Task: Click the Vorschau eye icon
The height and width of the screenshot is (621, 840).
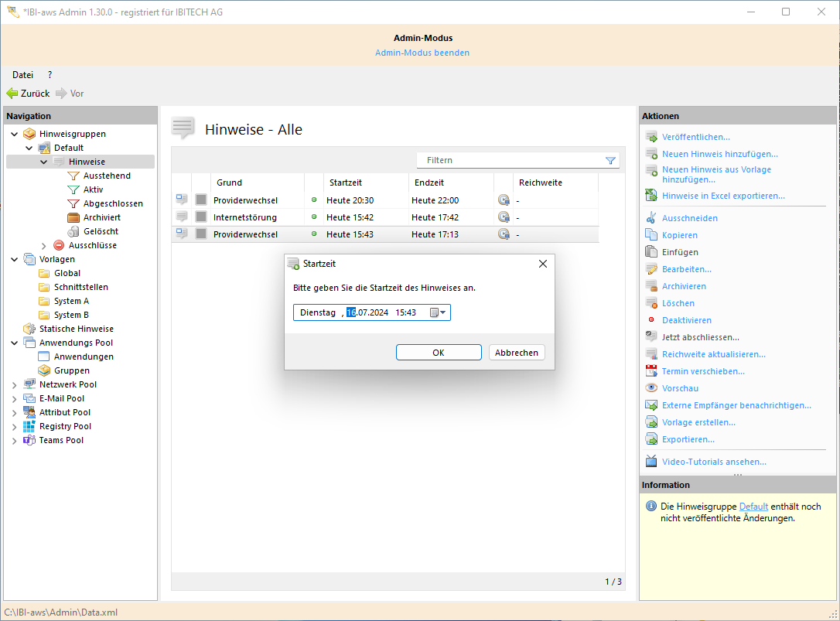Action: click(x=651, y=388)
